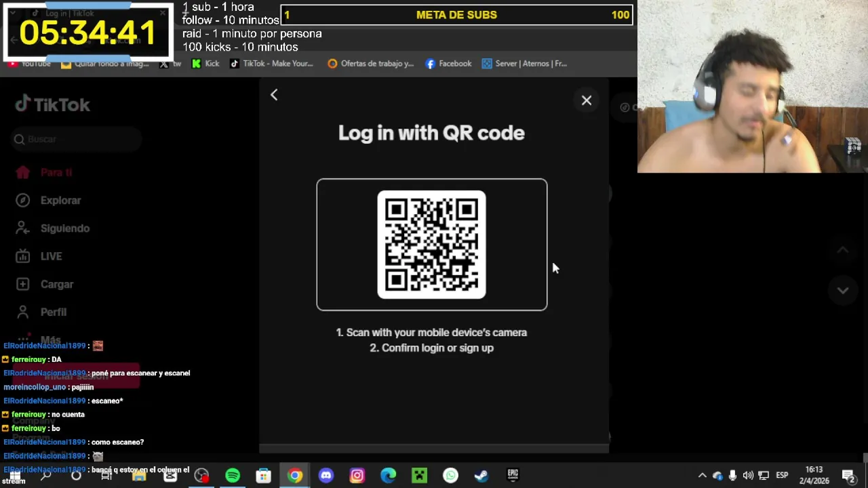This screenshot has width=868, height=488.
Task: Click the LIVE broadcast icon
Action: tap(23, 256)
